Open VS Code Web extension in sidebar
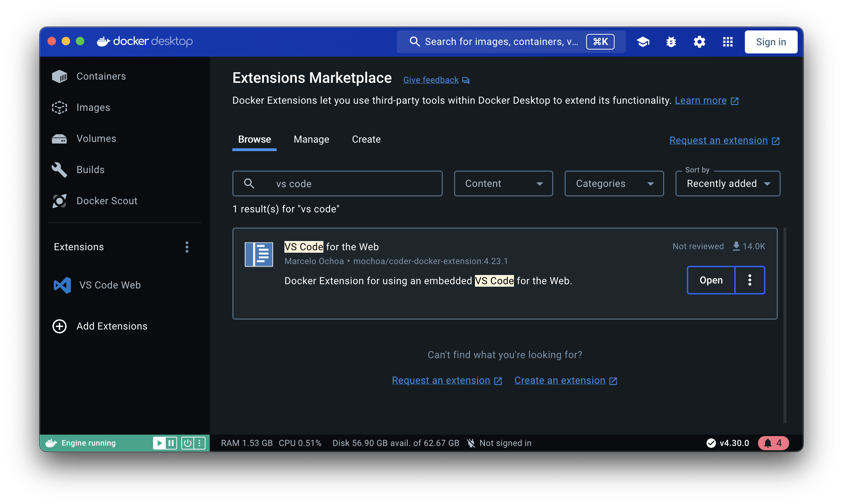This screenshot has width=843, height=504. coord(110,285)
